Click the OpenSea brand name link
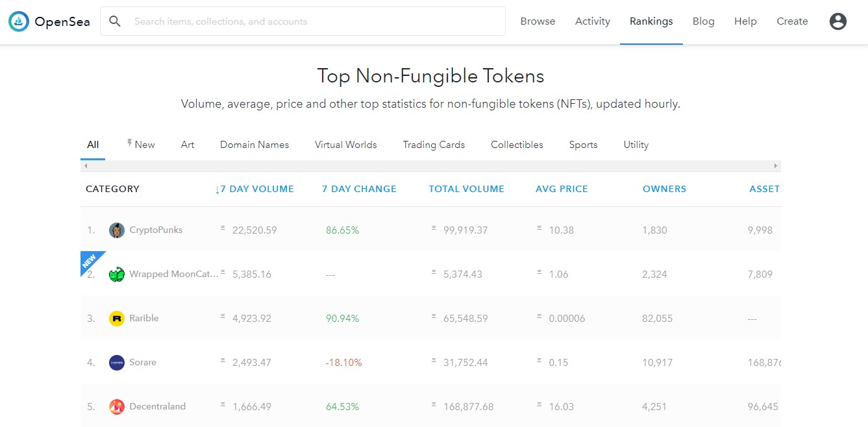The width and height of the screenshot is (868, 427). click(62, 21)
